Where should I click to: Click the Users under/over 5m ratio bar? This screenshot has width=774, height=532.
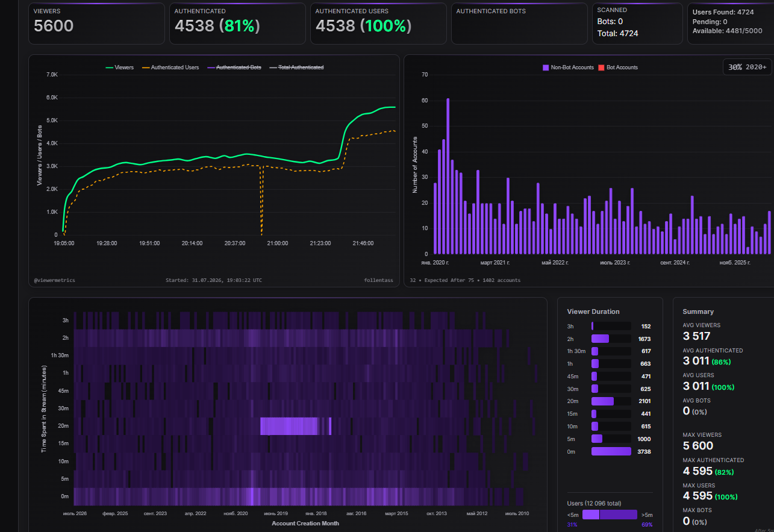coord(610,515)
